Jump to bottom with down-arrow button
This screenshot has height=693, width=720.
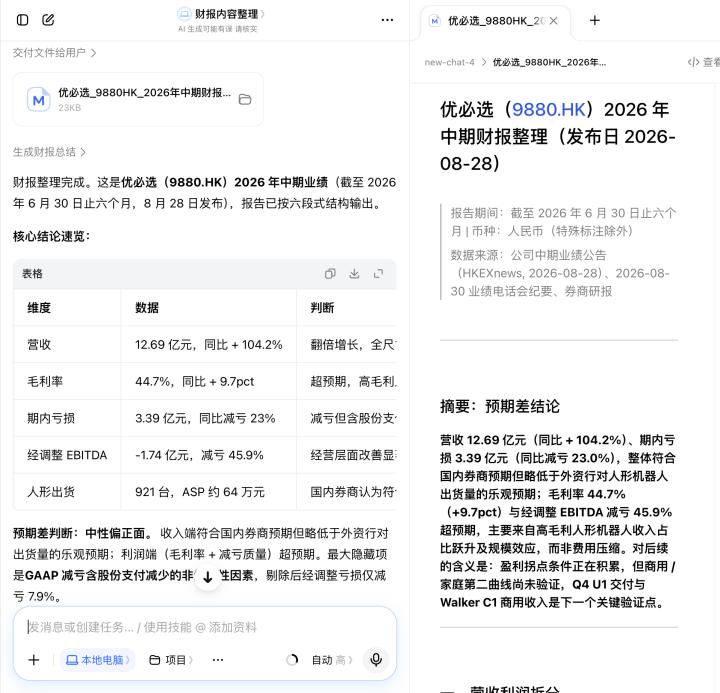[208, 577]
